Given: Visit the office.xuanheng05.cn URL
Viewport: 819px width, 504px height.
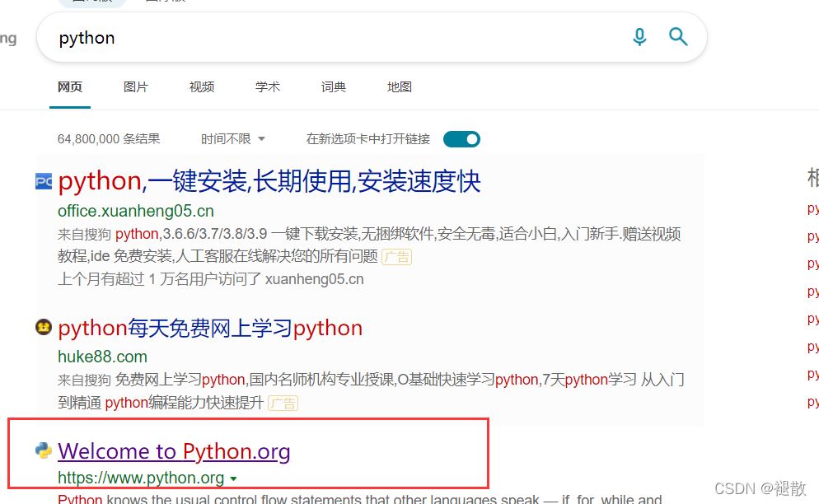Looking at the screenshot, I should pos(136,211).
